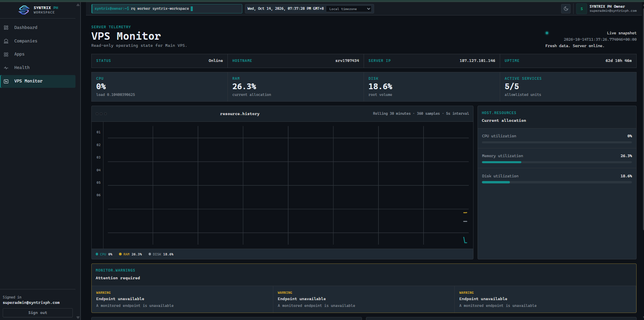Click the Syntrix PH logo icon
The height and width of the screenshot is (320, 644).
click(24, 10)
